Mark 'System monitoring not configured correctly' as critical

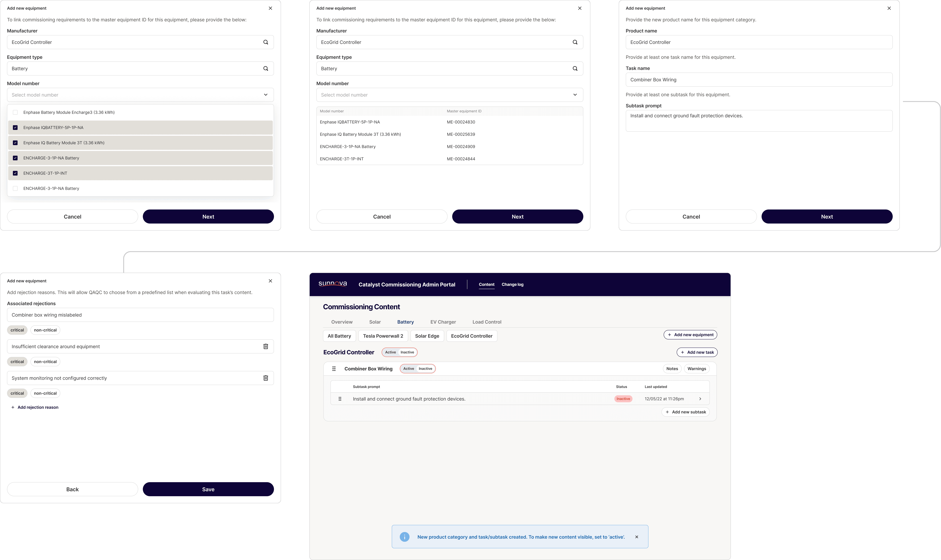coord(17,393)
